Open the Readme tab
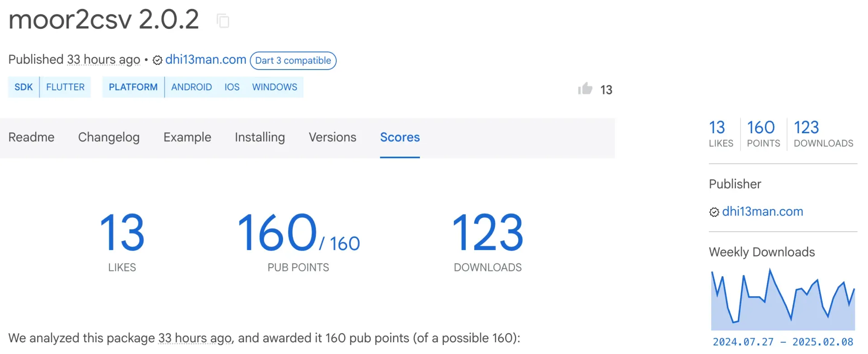Image resolution: width=868 pixels, height=354 pixels. (31, 137)
